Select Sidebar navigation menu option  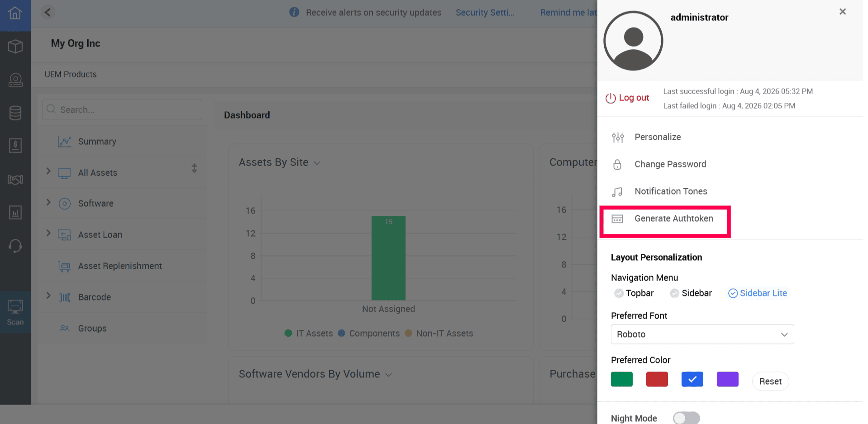(x=691, y=293)
